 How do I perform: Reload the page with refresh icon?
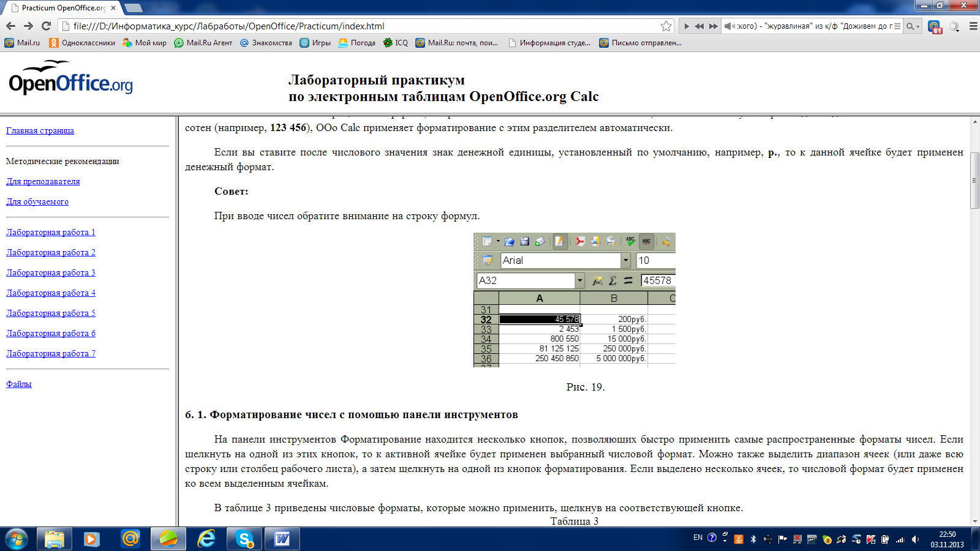pyautogui.click(x=46, y=26)
